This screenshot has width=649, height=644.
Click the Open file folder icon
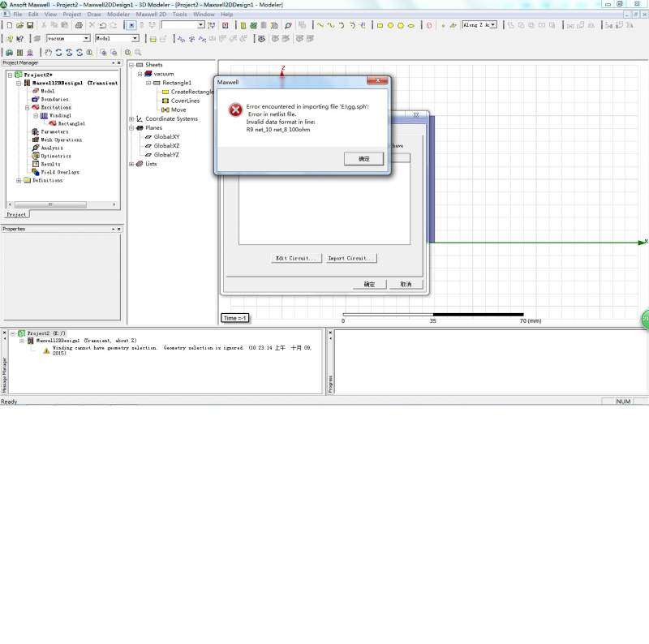[x=19, y=25]
